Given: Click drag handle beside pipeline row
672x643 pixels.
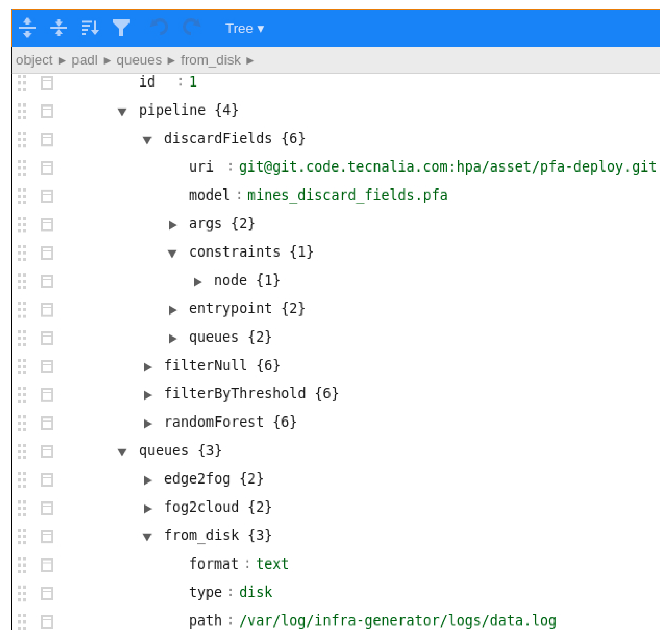Looking at the screenshot, I should tap(22, 111).
